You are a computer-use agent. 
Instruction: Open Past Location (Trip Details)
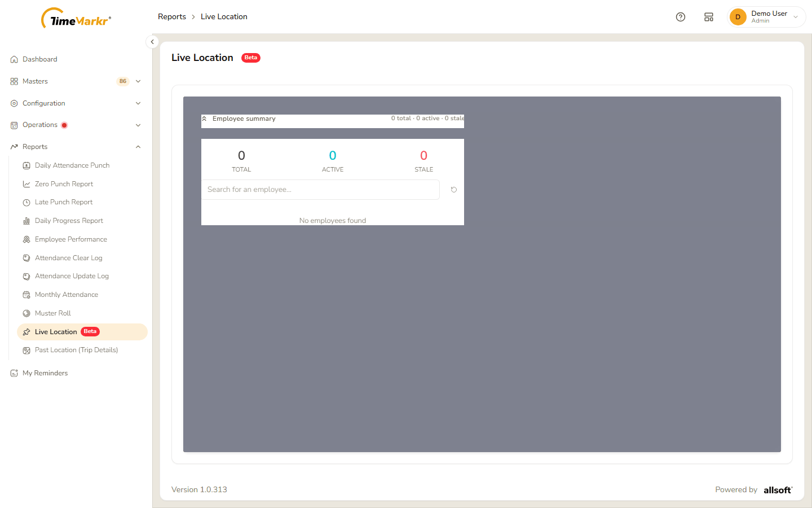(76, 350)
